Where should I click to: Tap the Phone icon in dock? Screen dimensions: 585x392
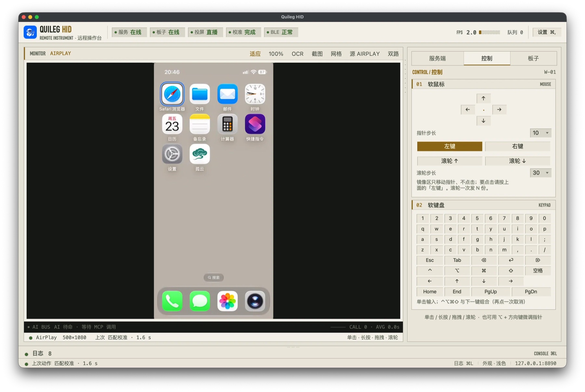coord(172,301)
